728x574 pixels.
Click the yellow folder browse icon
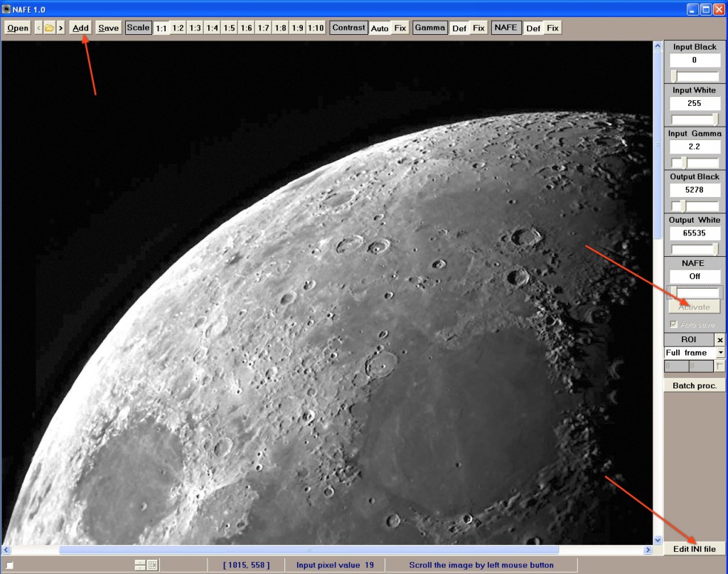pos(49,28)
